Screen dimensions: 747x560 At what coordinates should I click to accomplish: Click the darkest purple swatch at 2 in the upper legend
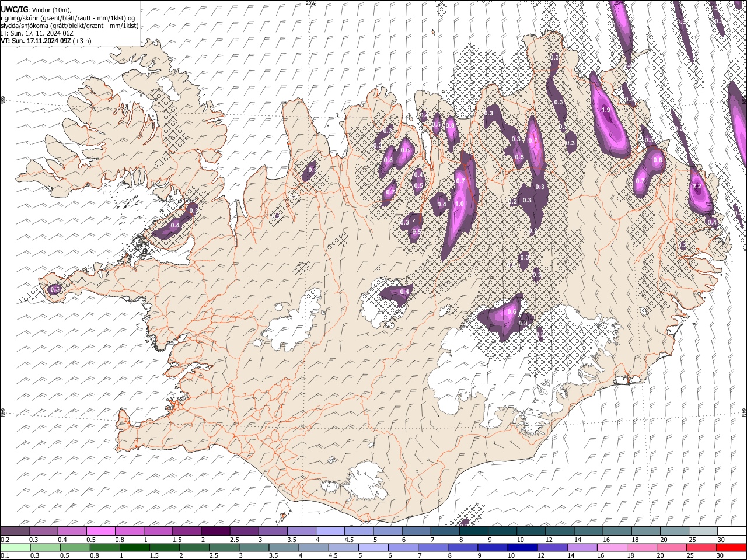click(x=215, y=531)
